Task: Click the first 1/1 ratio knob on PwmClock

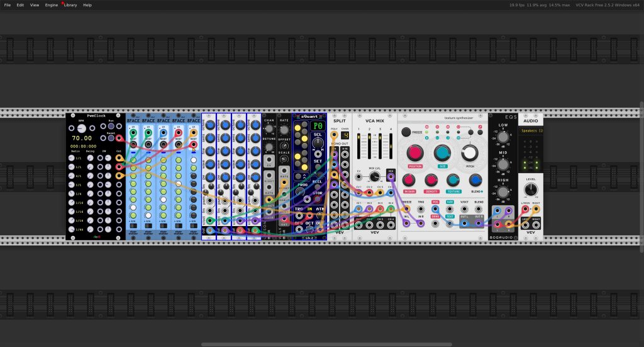Action: pyautogui.click(x=72, y=158)
